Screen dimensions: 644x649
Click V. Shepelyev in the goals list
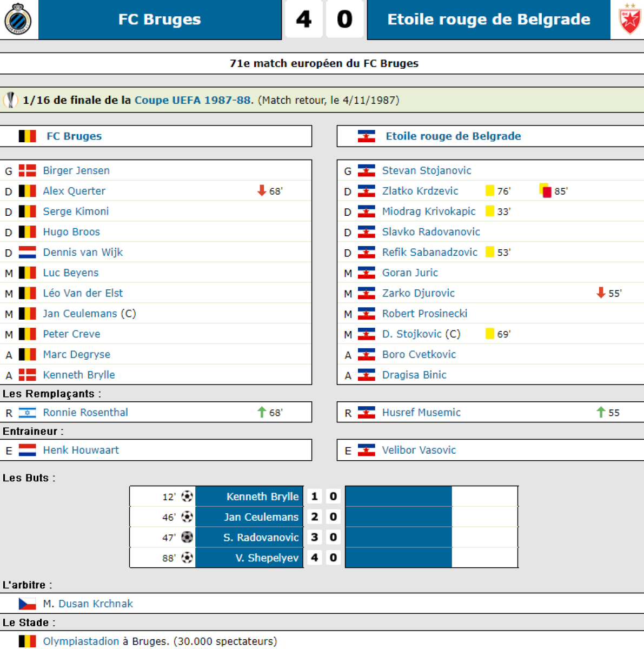[x=267, y=558]
